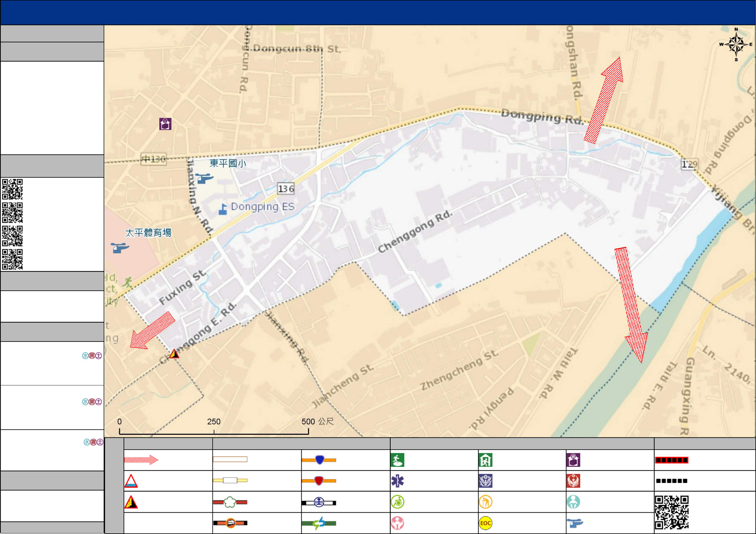Select the green outdoor evacuation runner legend icon

(x=397, y=460)
